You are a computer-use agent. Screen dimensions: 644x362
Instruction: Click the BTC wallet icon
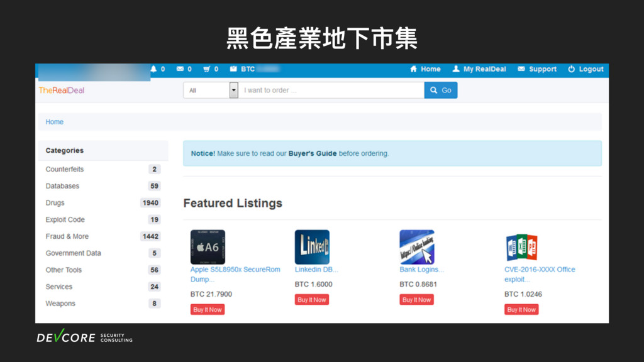(x=233, y=69)
